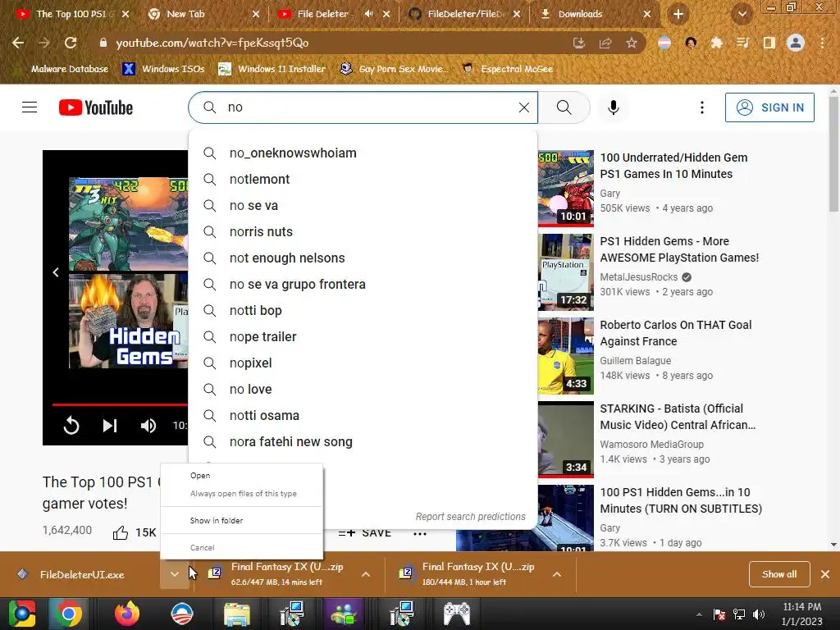Mute the File Deleter tab audio

click(x=368, y=14)
